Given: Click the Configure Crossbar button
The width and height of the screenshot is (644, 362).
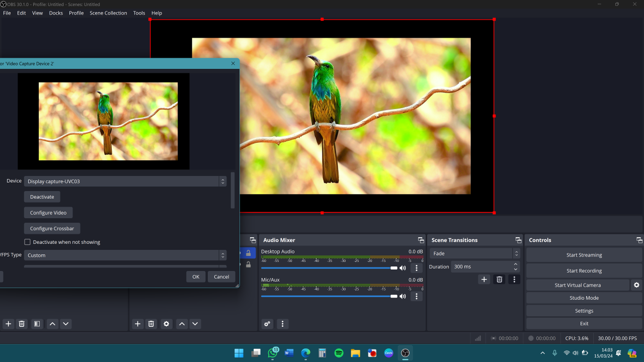Looking at the screenshot, I should tap(52, 228).
